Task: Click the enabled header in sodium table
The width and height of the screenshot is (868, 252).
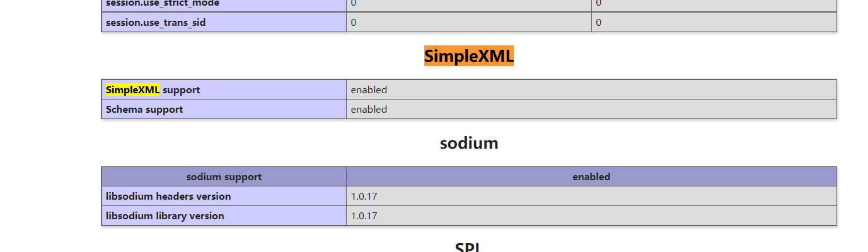Action: (x=591, y=177)
